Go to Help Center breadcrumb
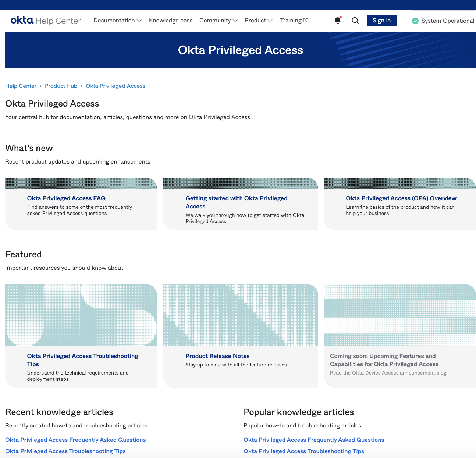This screenshot has width=476, height=458. click(21, 86)
